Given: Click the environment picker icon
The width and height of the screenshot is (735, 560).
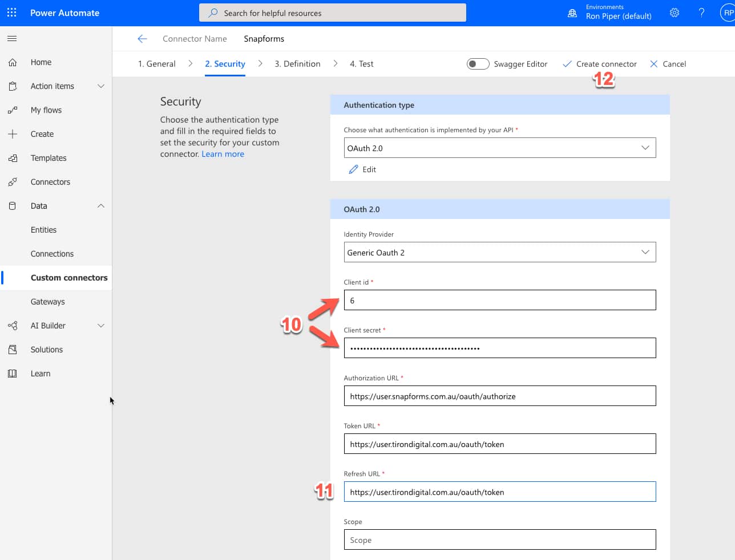Looking at the screenshot, I should [x=572, y=13].
